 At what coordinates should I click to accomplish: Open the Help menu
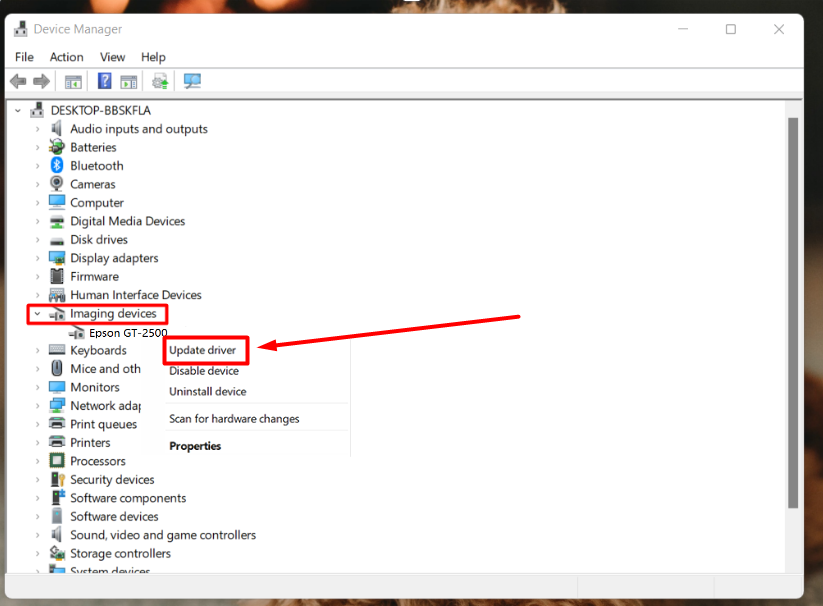[153, 57]
